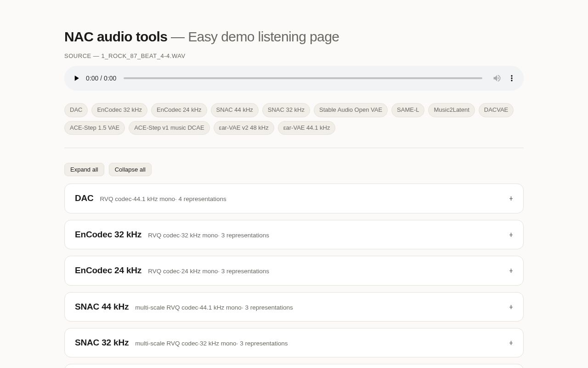Image resolution: width=588 pixels, height=368 pixels.
Task: Select the SNAC 44 kHz chip
Action: (x=235, y=110)
